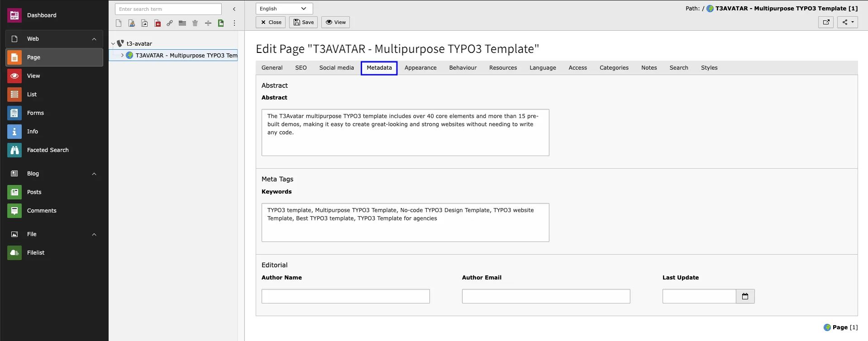Click the shortcut page icon in tree toolbar
Image resolution: width=868 pixels, height=341 pixels.
[x=144, y=23]
